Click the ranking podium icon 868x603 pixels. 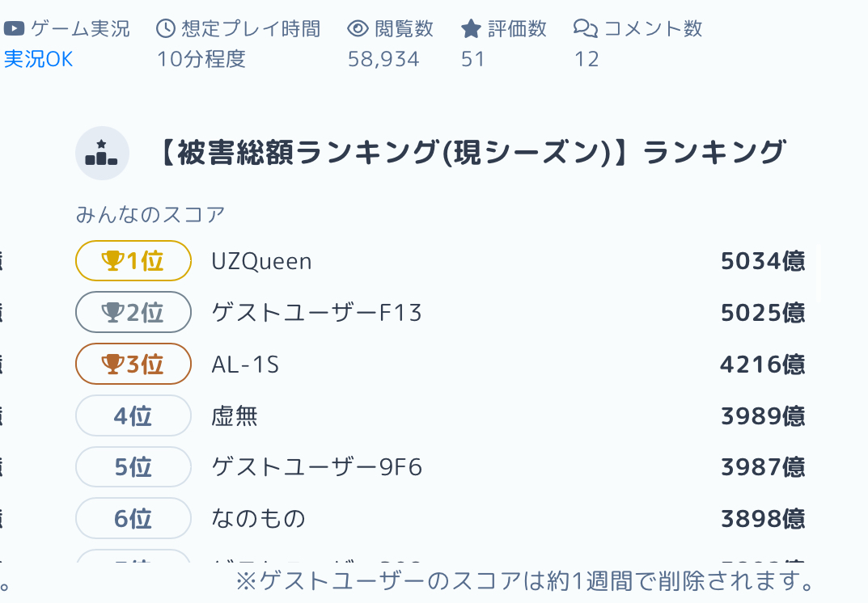point(102,153)
